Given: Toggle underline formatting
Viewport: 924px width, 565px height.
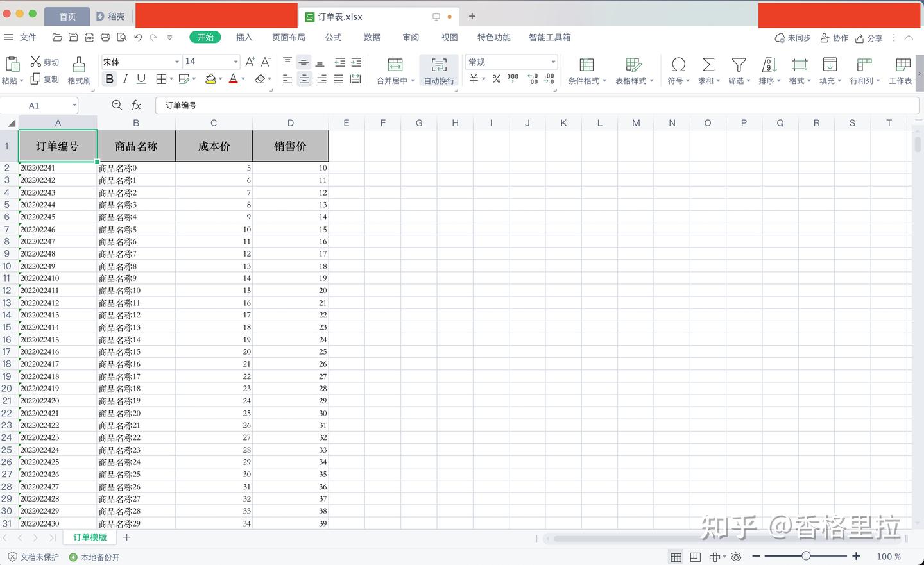Looking at the screenshot, I should click(x=141, y=78).
